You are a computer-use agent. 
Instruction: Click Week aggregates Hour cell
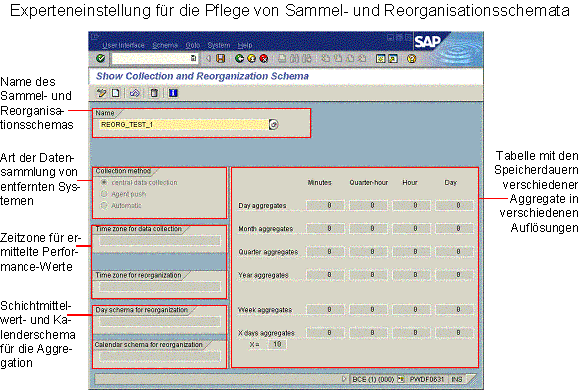[x=411, y=309]
